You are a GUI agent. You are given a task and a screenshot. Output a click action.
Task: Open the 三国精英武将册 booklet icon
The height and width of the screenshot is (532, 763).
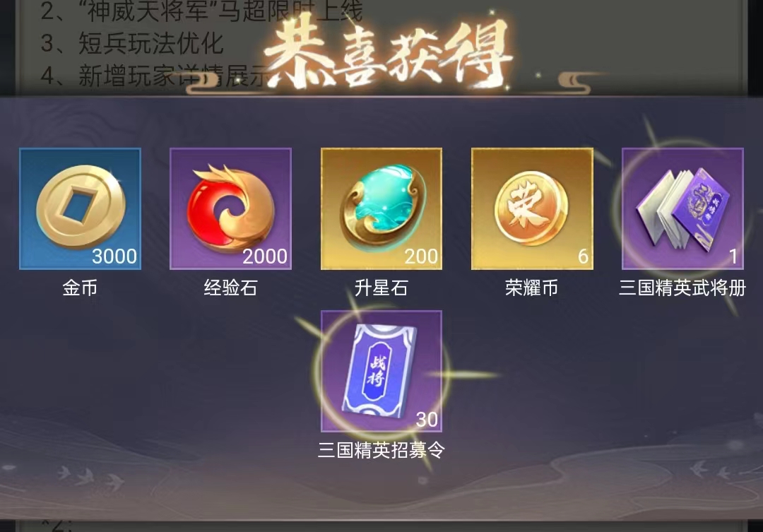point(682,209)
